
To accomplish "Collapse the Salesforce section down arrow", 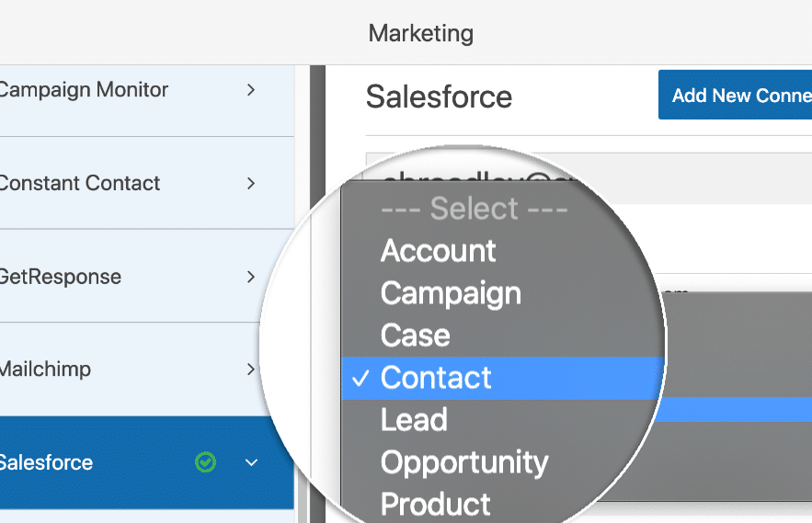I will (251, 462).
